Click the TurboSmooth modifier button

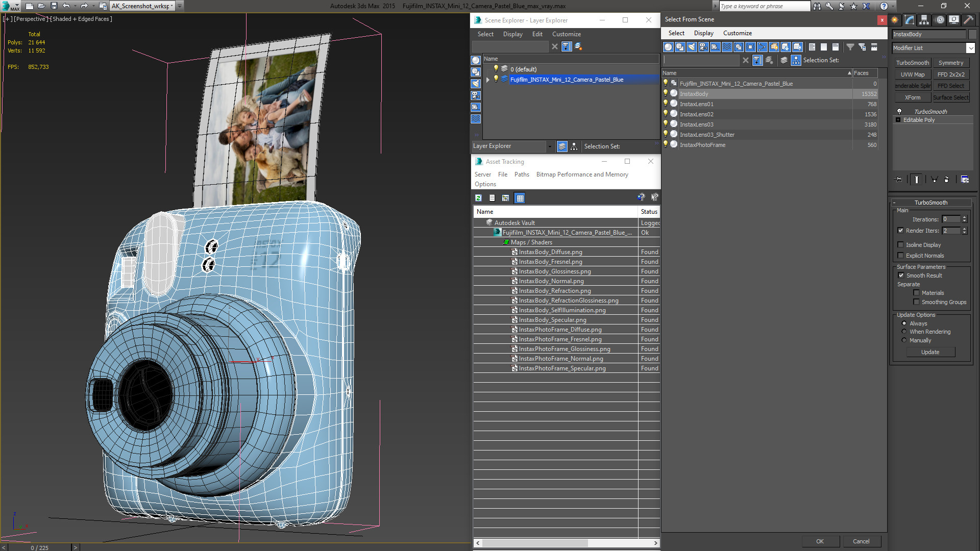click(x=913, y=63)
